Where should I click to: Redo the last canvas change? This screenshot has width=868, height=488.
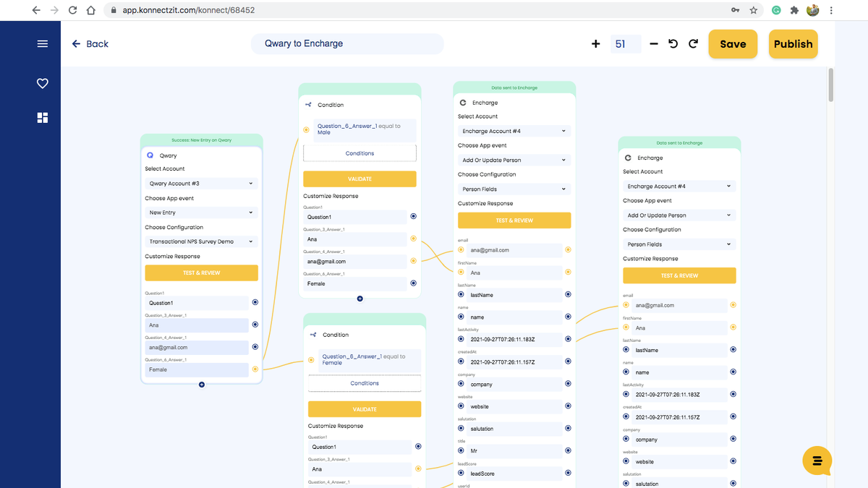pos(693,43)
